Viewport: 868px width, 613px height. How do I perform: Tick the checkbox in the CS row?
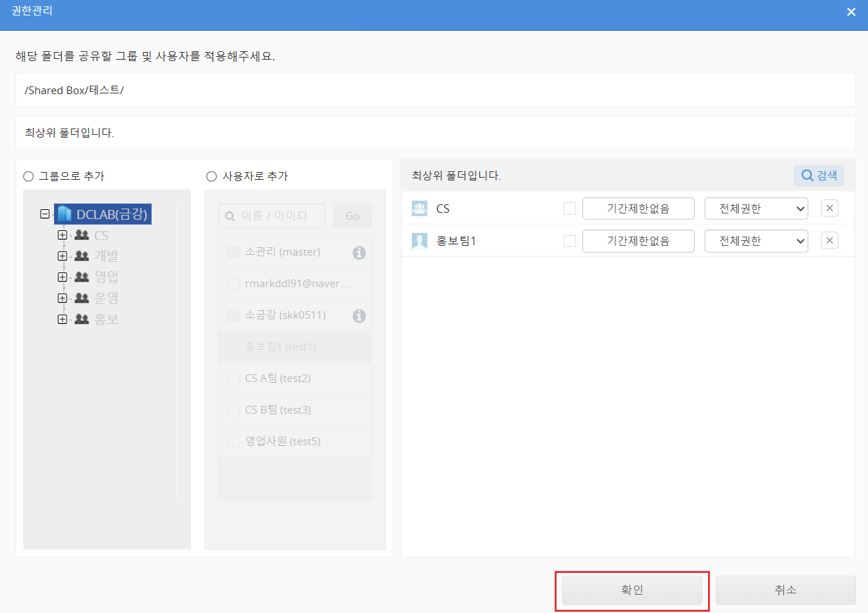tap(570, 209)
